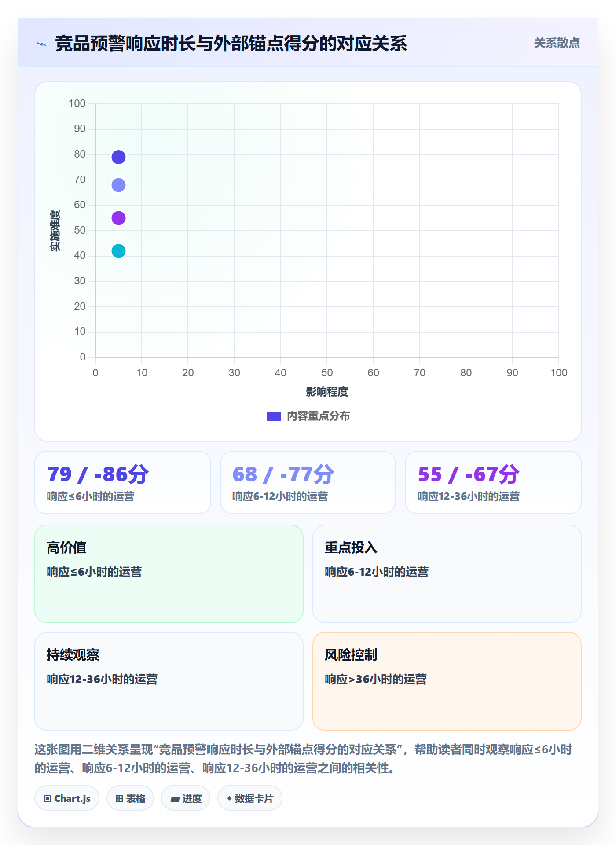The height and width of the screenshot is (845, 616).
Task: Select the dark blue scatter point near 79
Action: (x=118, y=157)
